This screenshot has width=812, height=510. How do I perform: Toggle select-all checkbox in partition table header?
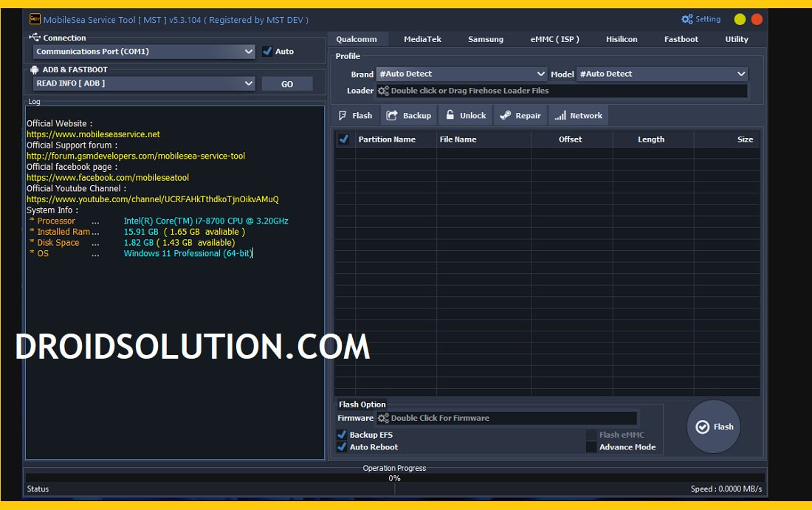(343, 139)
